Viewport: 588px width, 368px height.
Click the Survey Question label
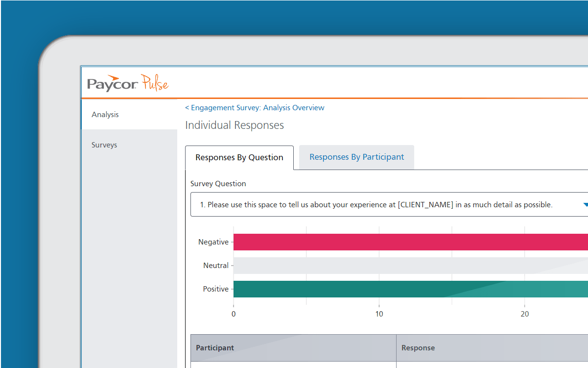tap(218, 184)
